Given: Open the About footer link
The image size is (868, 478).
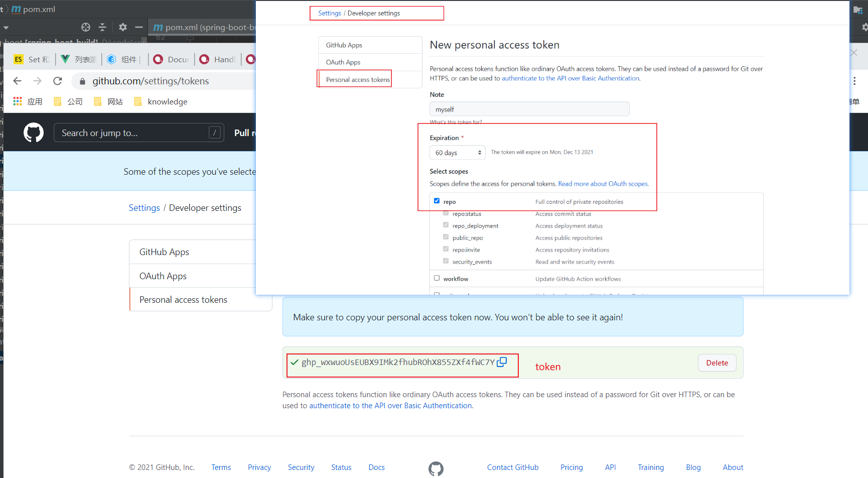Looking at the screenshot, I should pos(733,467).
